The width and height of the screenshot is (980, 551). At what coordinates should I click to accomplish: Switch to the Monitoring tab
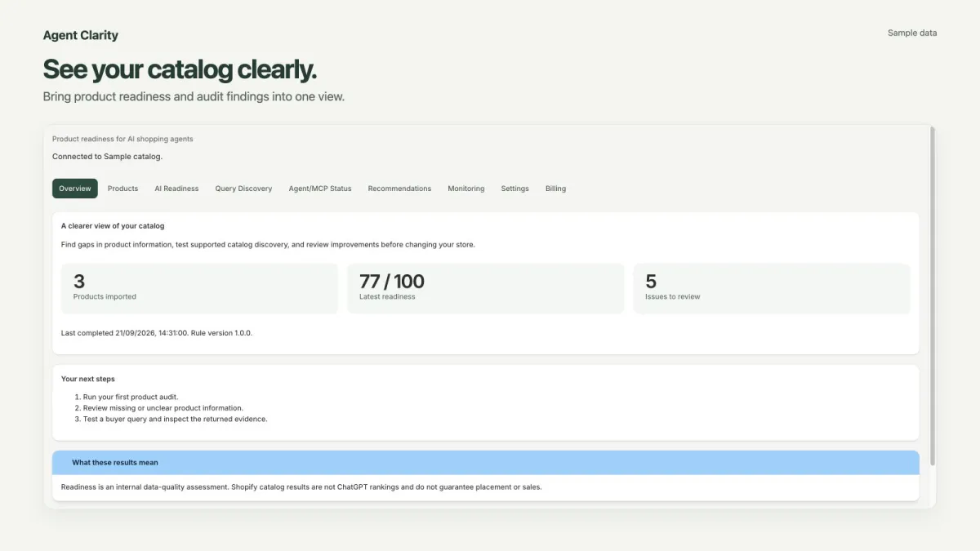tap(465, 189)
